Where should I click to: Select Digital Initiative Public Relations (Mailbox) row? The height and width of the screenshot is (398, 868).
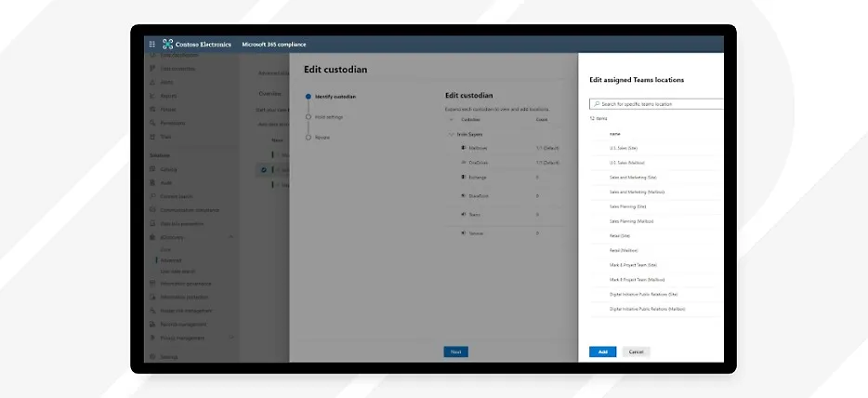(x=656, y=309)
